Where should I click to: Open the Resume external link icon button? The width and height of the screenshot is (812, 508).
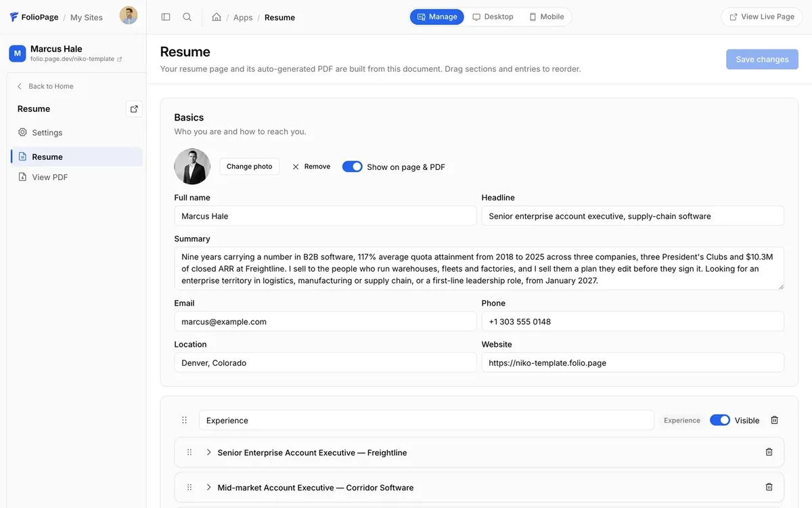[x=134, y=109]
